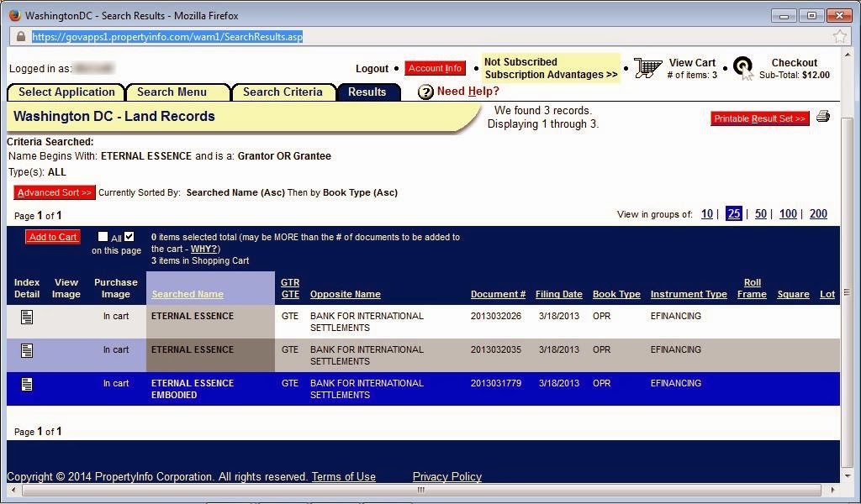Sort by GTR GTE column header
Viewport: 861px width, 504px height.
(x=290, y=288)
